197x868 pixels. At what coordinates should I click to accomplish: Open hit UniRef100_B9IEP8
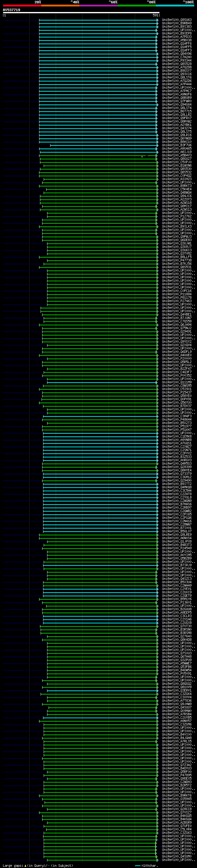click(177, 33)
